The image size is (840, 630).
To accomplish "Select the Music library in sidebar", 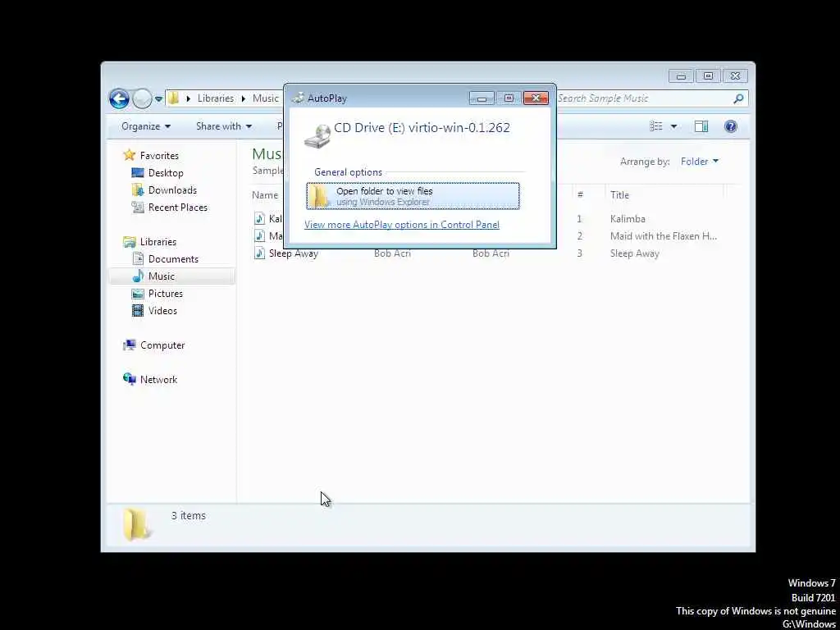I will click(x=162, y=276).
